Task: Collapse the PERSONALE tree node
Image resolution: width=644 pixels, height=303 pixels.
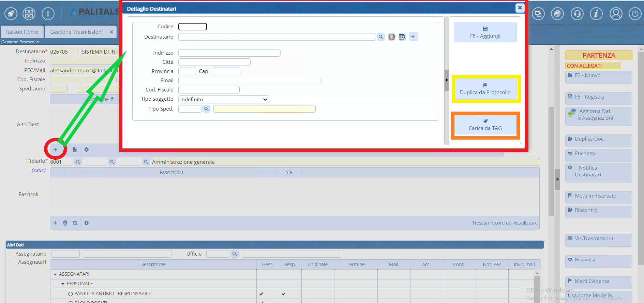Action: pyautogui.click(x=63, y=284)
